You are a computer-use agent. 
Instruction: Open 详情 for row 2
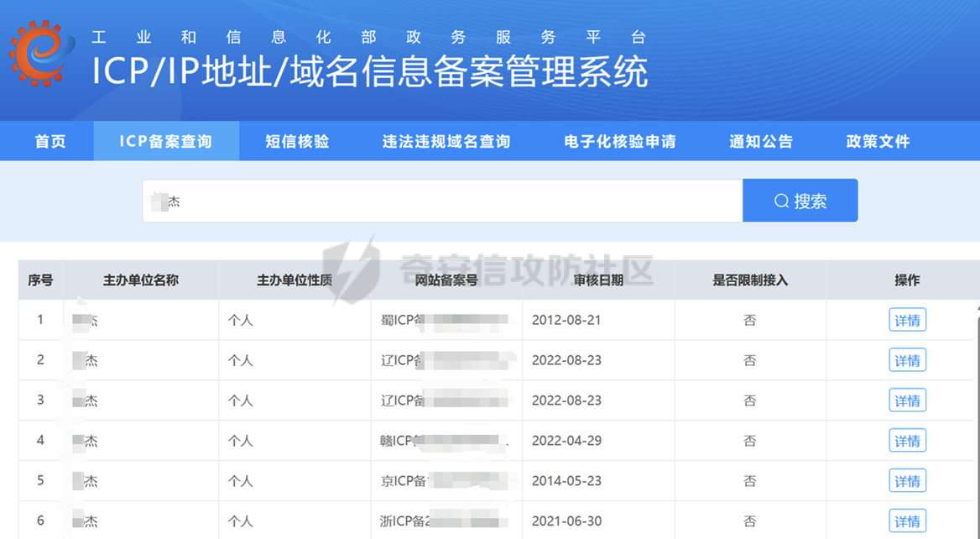(x=908, y=360)
